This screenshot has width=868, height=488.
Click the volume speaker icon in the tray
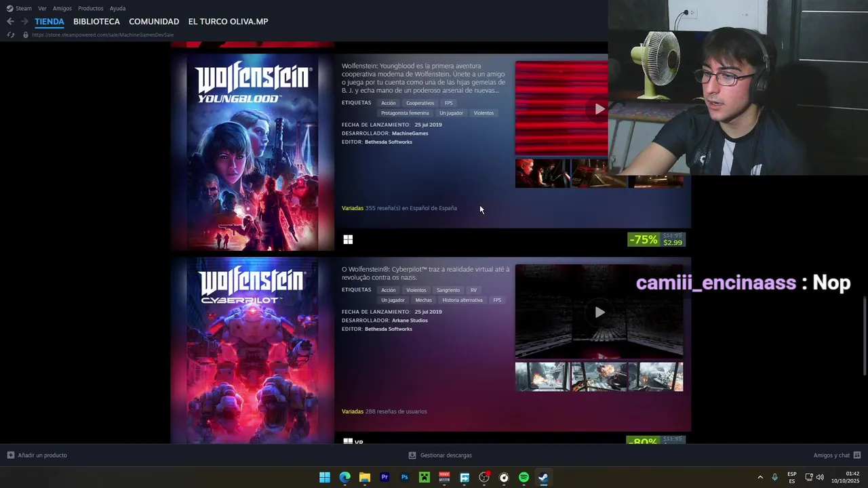tap(820, 477)
